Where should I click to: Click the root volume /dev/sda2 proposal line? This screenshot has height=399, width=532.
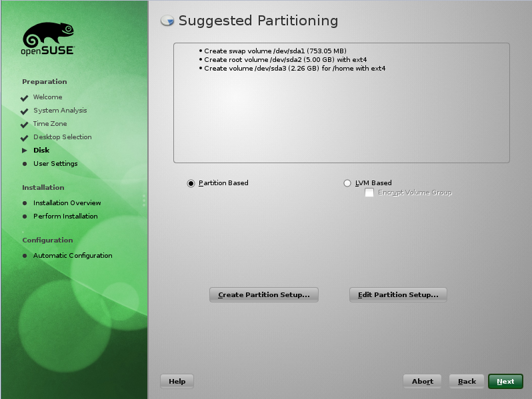click(285, 60)
